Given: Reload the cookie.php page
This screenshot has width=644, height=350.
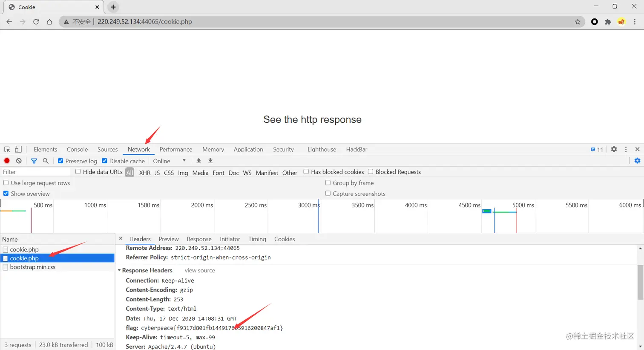Looking at the screenshot, I should click(36, 22).
